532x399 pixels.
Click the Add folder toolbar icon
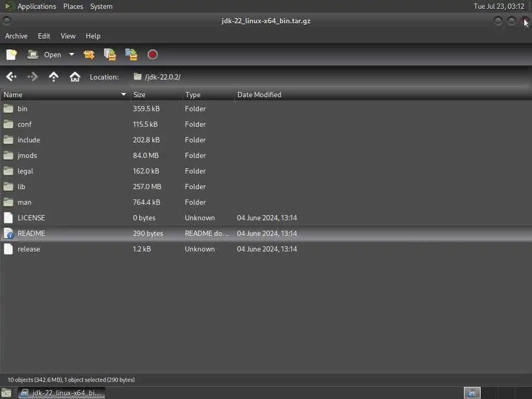tap(131, 55)
